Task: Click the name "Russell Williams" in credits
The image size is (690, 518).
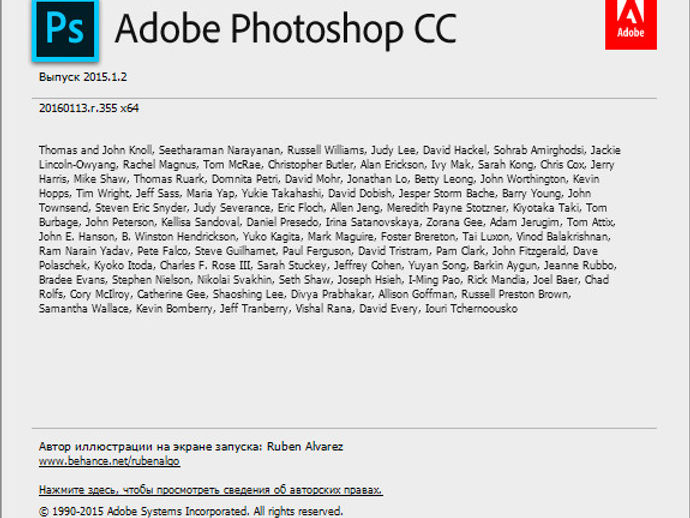Action: coord(326,150)
